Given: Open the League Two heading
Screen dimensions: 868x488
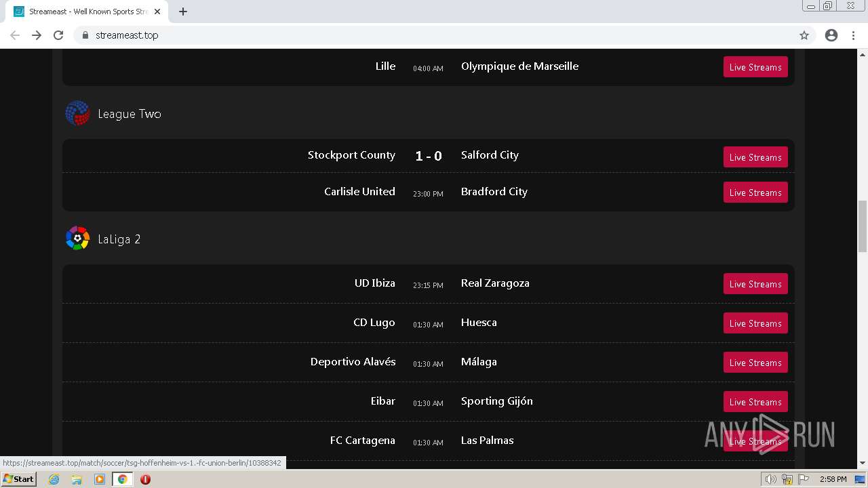Looking at the screenshot, I should click(130, 114).
